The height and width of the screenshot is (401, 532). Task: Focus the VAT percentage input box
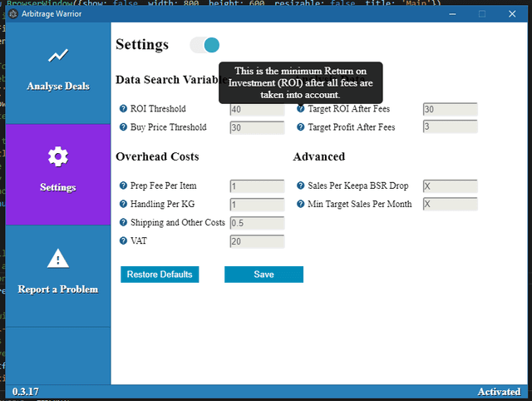pos(257,241)
